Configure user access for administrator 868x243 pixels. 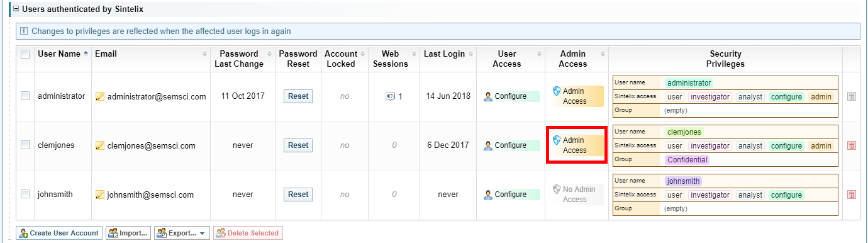(511, 96)
